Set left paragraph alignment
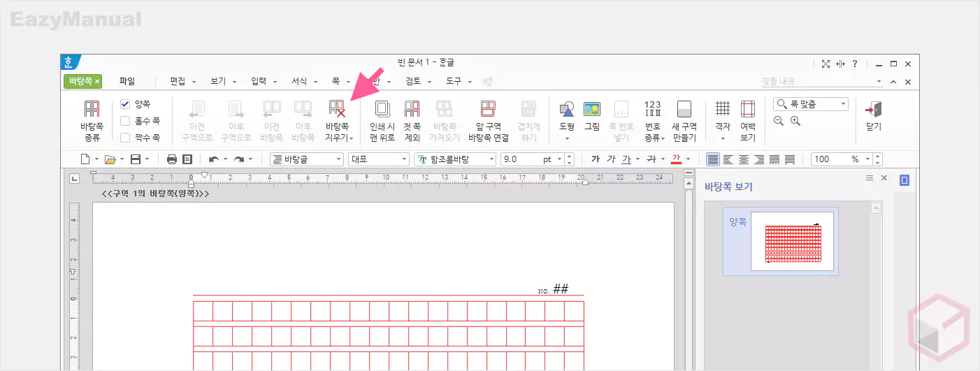This screenshot has height=371, width=980. click(x=728, y=159)
